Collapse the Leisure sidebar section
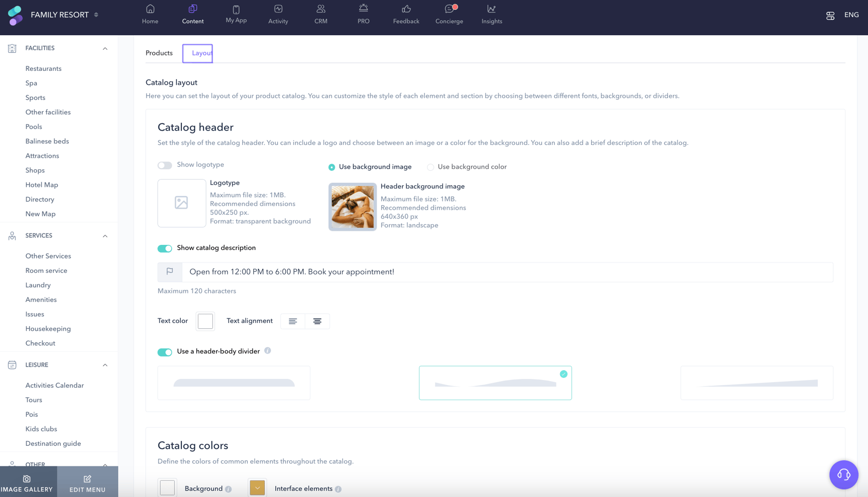Screen dimensions: 868x497 105,365
